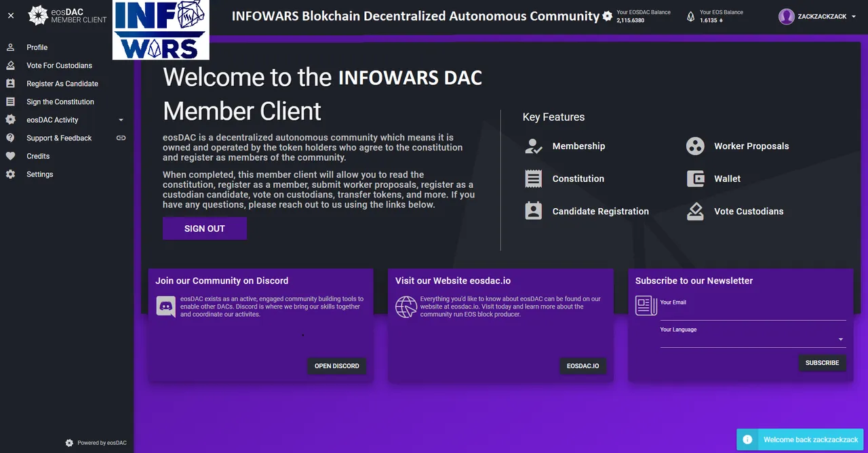Click Join our Community on Discord heading
This screenshot has width=868, height=453.
click(x=222, y=281)
